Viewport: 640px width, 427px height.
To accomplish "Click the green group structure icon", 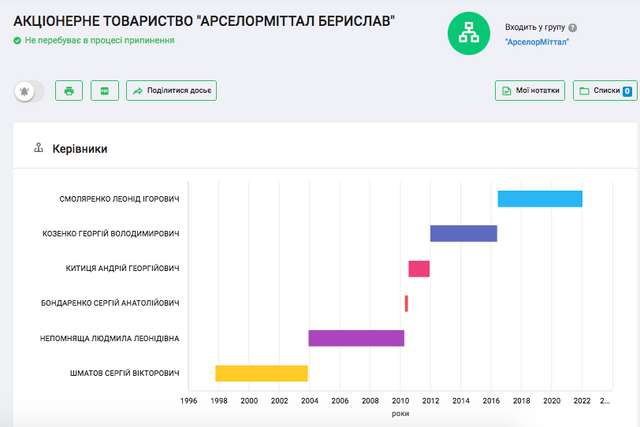I will click(469, 33).
